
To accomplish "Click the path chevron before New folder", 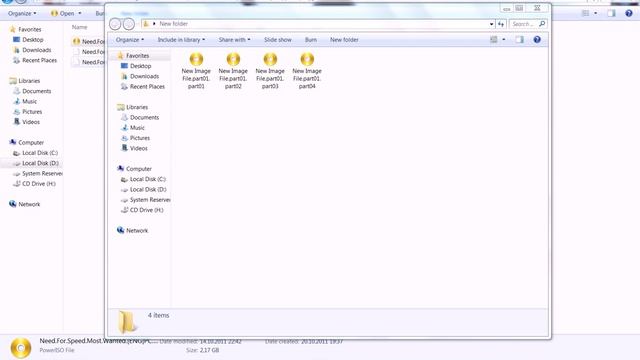I will point(154,24).
